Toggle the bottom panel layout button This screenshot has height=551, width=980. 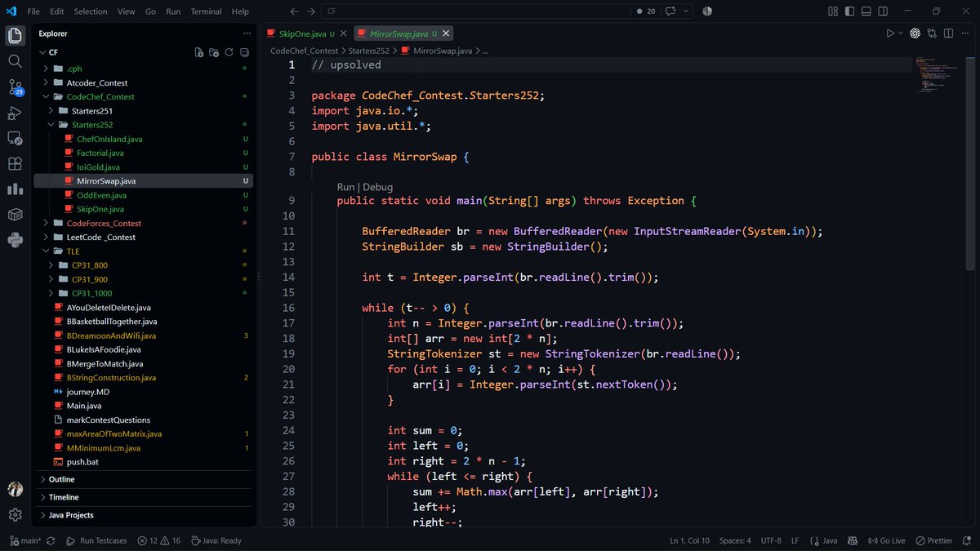(x=866, y=11)
